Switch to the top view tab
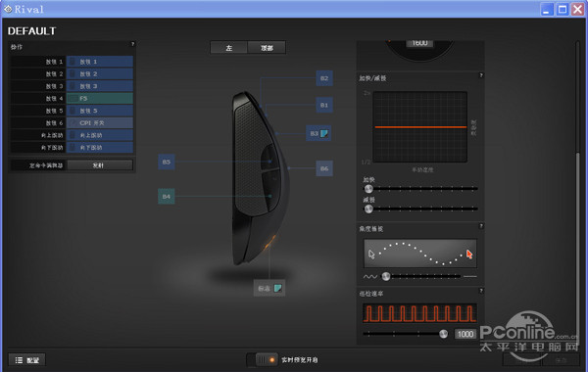588x372 pixels. [267, 48]
